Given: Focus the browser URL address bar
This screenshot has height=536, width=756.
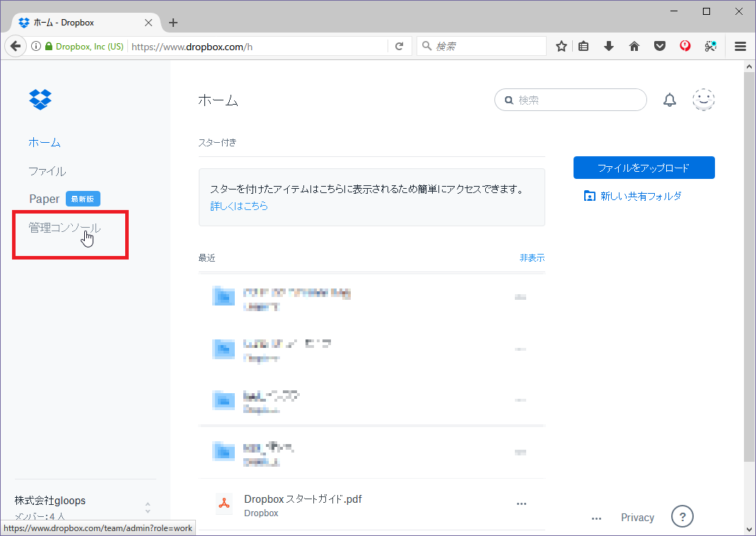Looking at the screenshot, I should (x=258, y=46).
